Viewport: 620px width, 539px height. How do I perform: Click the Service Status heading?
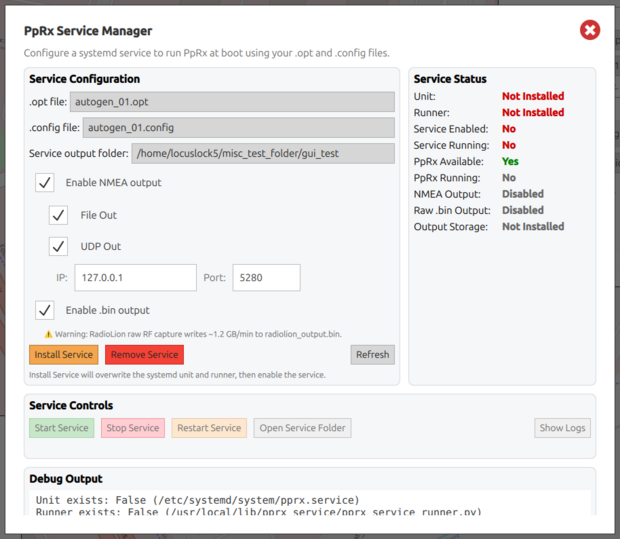[x=450, y=79]
